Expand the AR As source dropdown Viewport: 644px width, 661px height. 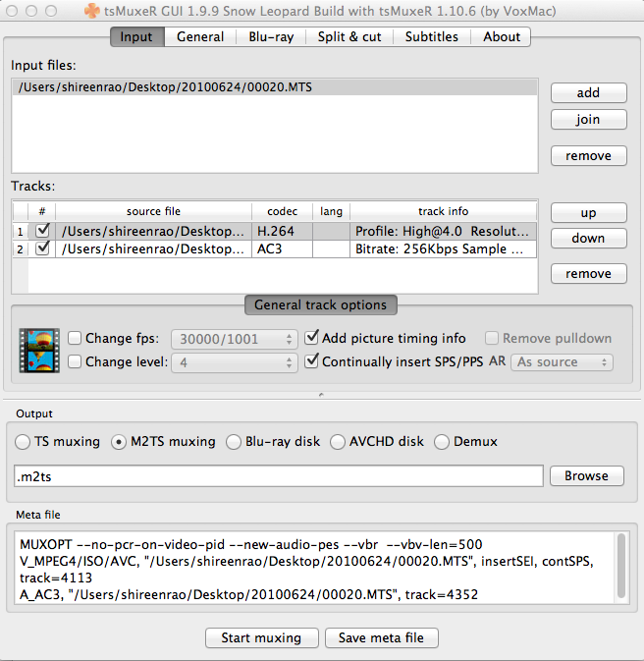pyautogui.click(x=562, y=362)
